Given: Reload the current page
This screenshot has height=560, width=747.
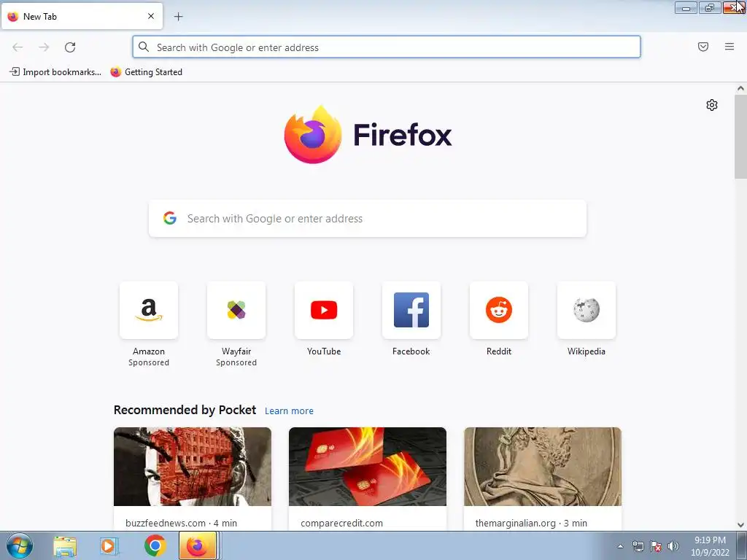Looking at the screenshot, I should coord(70,47).
